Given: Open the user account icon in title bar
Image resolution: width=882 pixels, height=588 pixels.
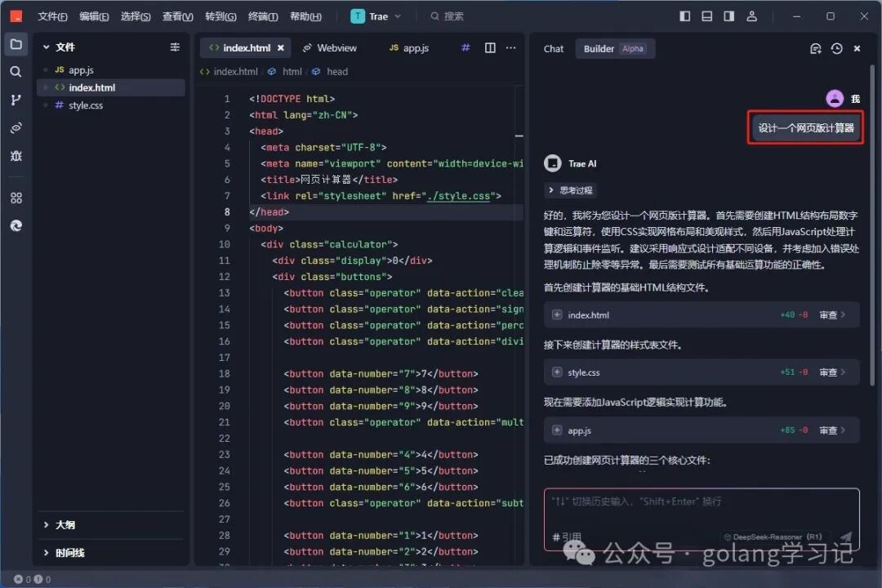Looking at the screenshot, I should click(751, 16).
